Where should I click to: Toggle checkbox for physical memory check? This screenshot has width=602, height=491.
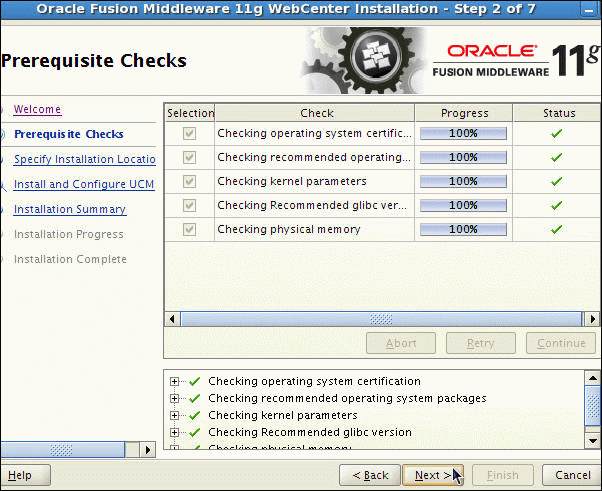pos(189,229)
